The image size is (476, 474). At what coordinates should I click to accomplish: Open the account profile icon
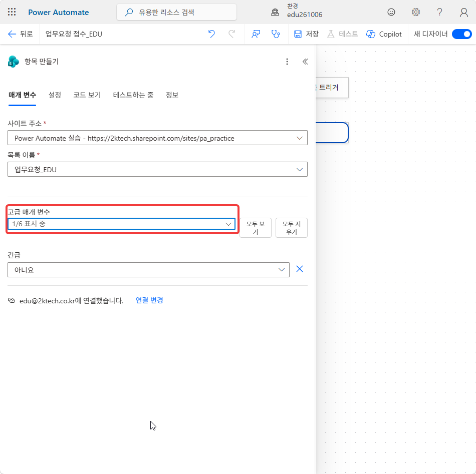pos(463,12)
